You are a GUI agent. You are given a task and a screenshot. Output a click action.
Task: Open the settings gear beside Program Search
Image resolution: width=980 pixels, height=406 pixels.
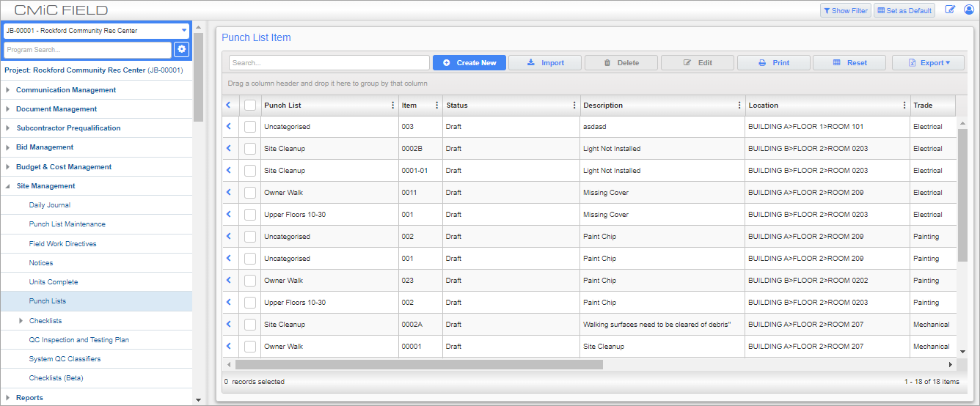(181, 49)
